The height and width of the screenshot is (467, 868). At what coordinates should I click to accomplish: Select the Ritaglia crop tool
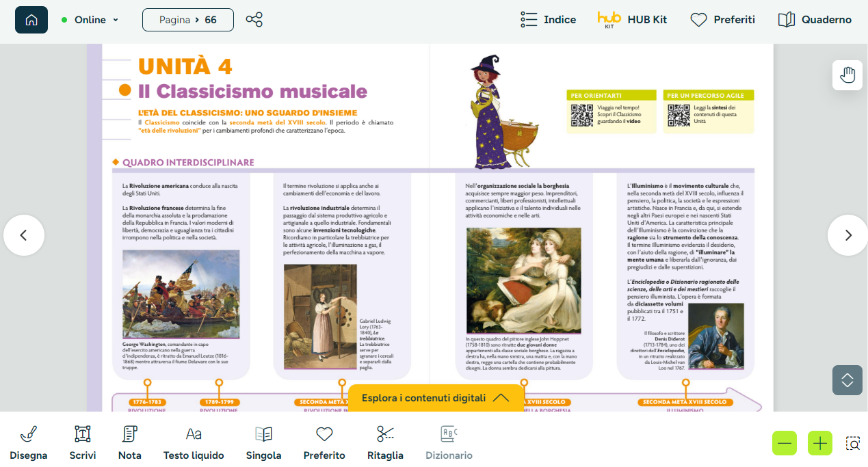click(385, 442)
